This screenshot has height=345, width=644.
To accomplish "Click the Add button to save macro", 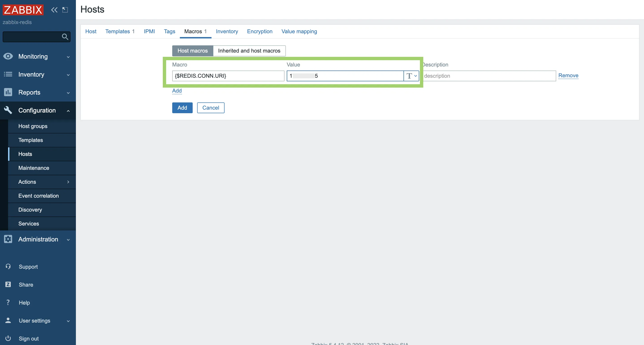I will 182,108.
